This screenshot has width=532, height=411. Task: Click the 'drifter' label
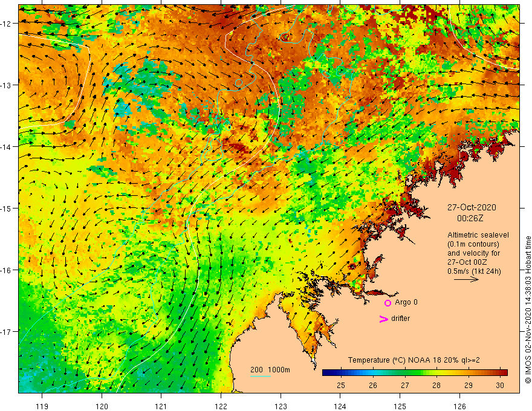click(x=400, y=319)
